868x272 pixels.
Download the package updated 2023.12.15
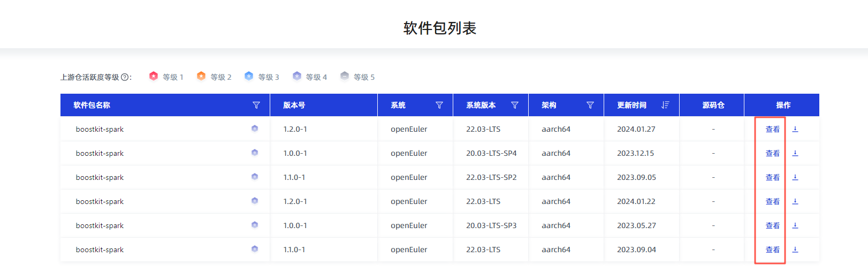(795, 153)
